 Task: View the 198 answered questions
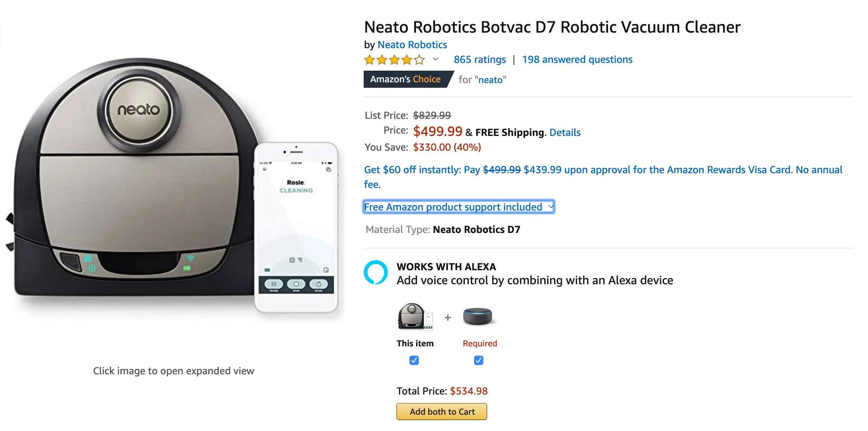point(577,59)
